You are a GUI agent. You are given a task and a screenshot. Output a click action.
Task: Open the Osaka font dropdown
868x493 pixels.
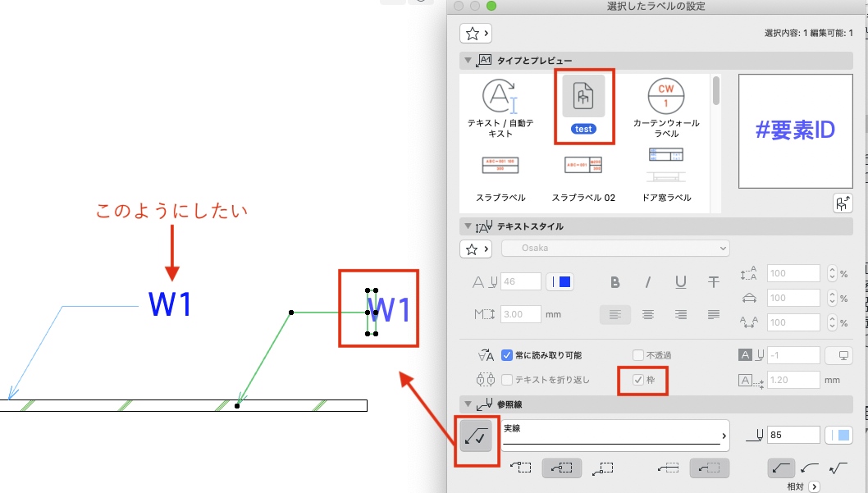(615, 249)
